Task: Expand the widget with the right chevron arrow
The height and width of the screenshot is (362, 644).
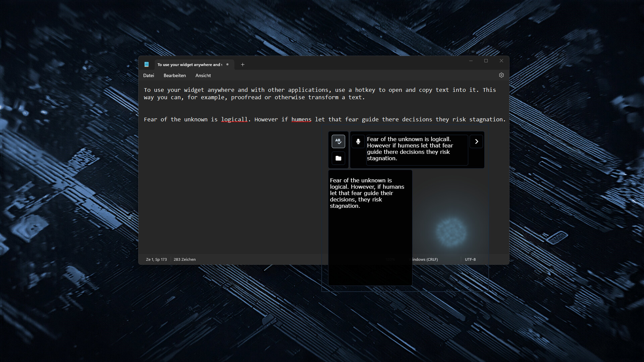Action: click(x=476, y=141)
